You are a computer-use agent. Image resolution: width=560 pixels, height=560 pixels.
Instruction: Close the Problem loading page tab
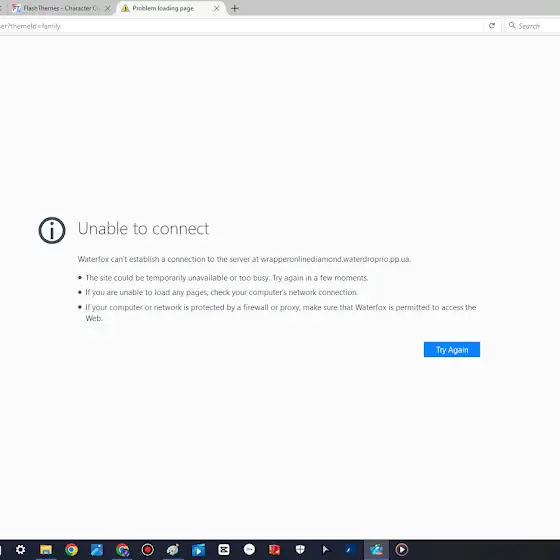click(216, 8)
